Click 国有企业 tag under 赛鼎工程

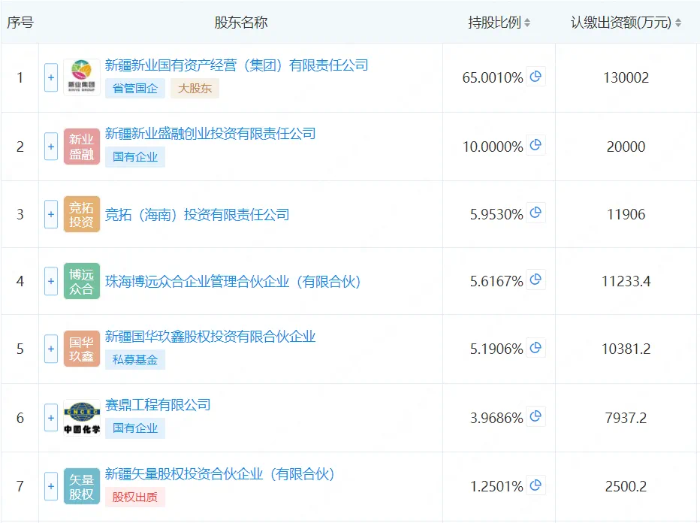(135, 428)
